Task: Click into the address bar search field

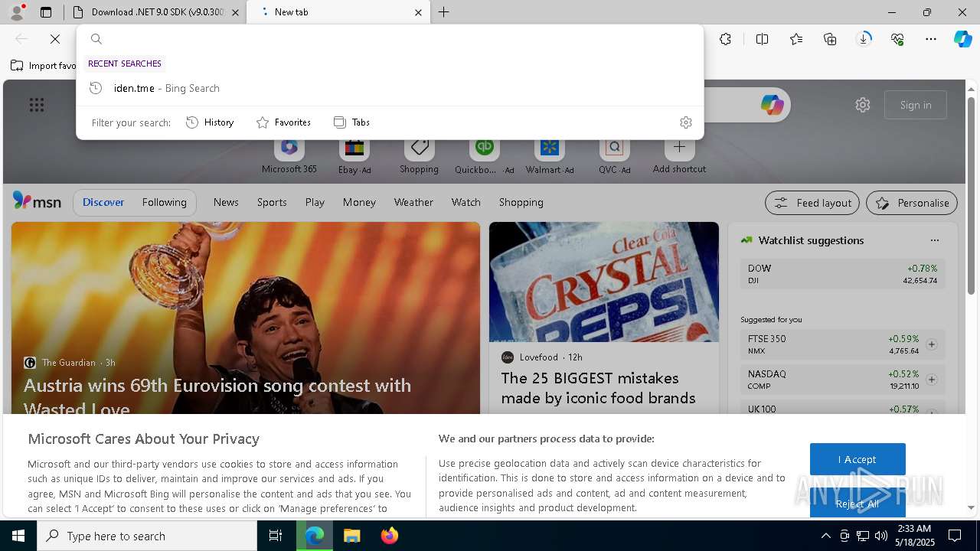Action: (x=390, y=39)
